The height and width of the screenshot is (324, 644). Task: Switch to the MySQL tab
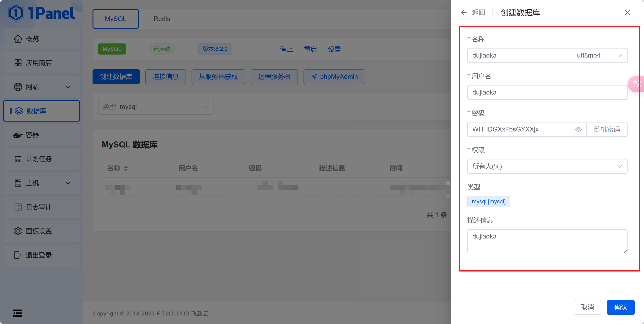(115, 18)
